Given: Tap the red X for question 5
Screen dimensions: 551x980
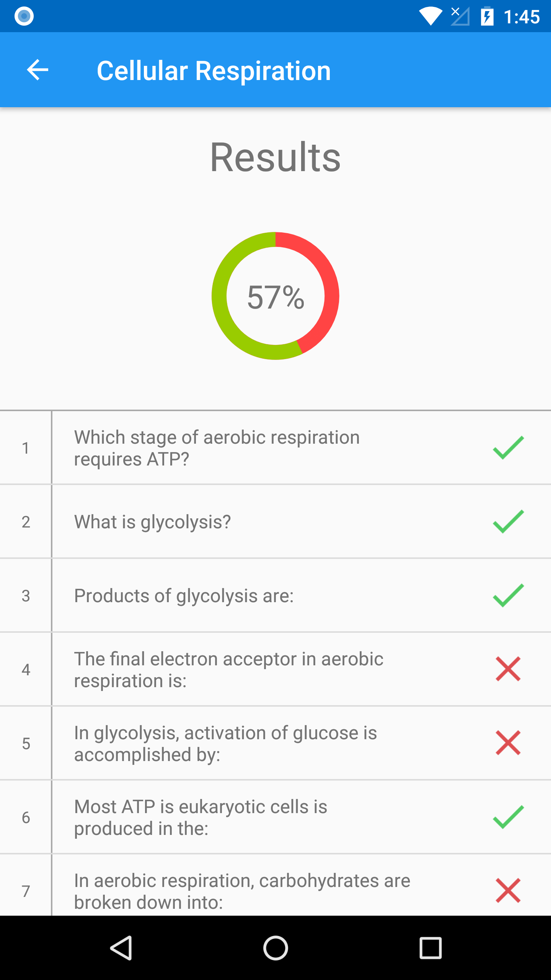Looking at the screenshot, I should click(x=508, y=743).
